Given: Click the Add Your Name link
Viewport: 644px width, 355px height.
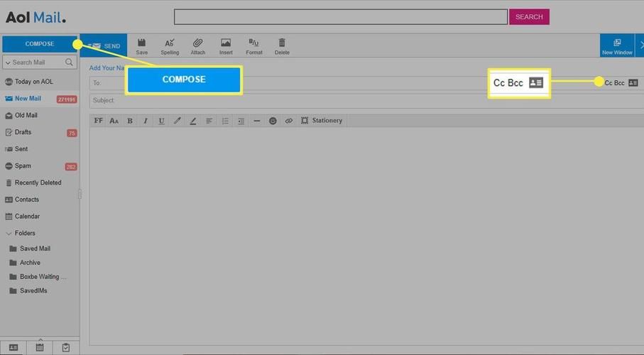Looking at the screenshot, I should click(x=107, y=67).
